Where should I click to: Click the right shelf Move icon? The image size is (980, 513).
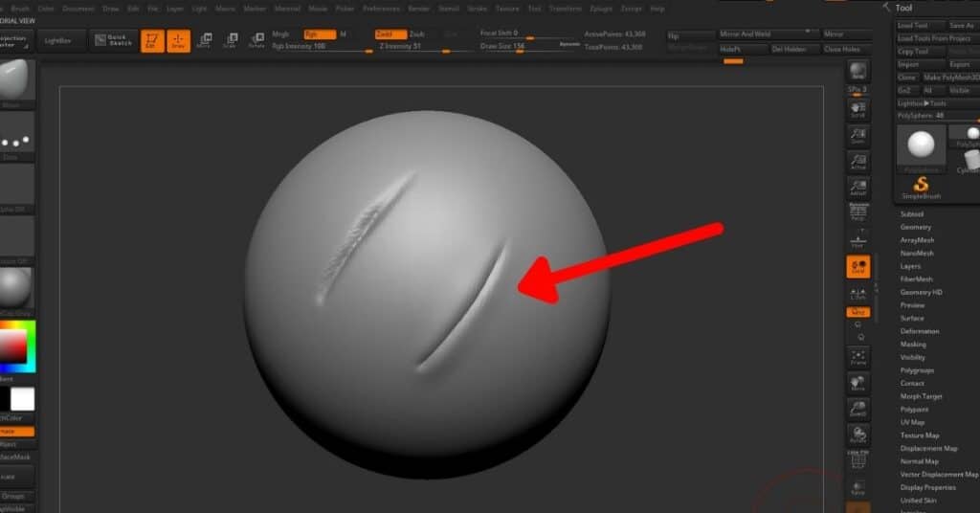[x=858, y=383]
